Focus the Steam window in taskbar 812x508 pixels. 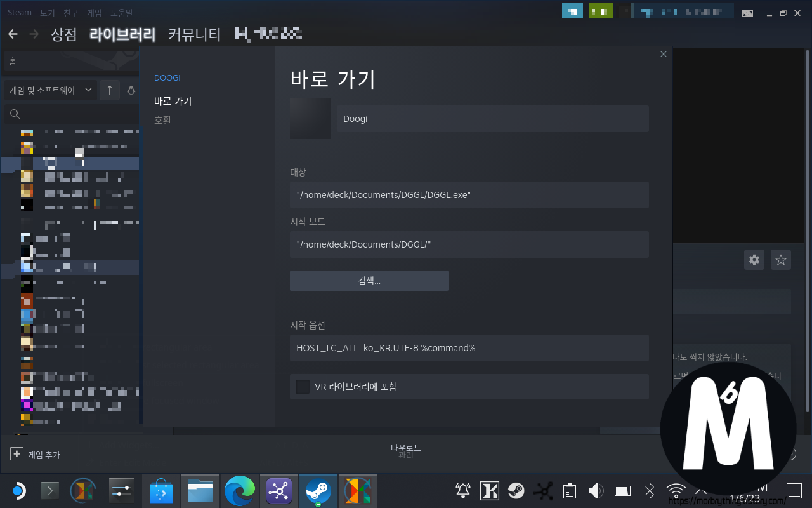tap(318, 491)
